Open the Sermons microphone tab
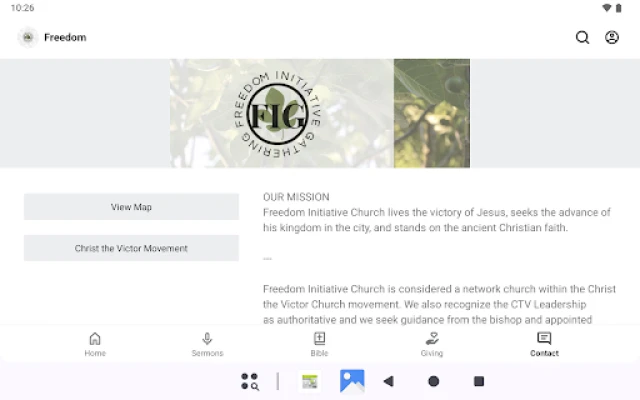The height and width of the screenshot is (400, 640). pyautogui.click(x=207, y=344)
